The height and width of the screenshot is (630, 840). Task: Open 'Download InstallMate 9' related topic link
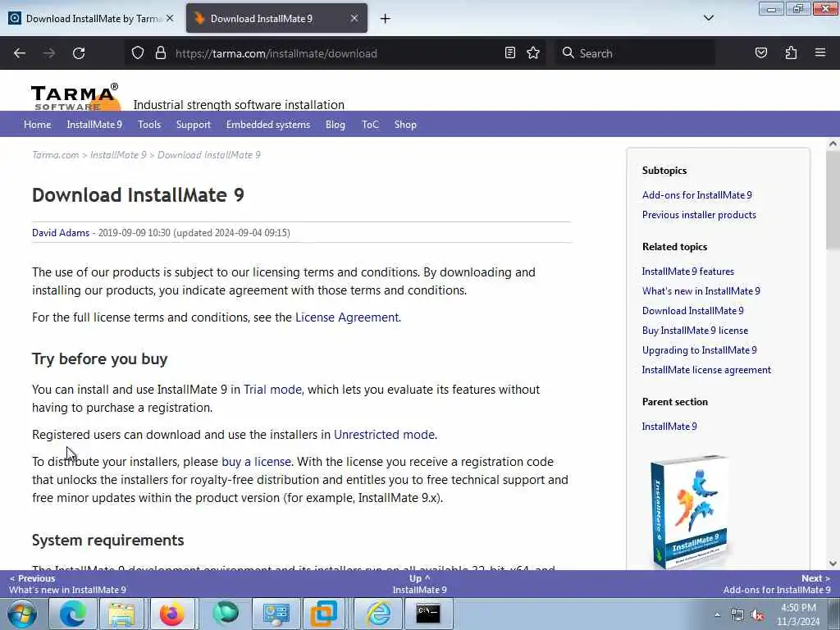click(x=692, y=311)
